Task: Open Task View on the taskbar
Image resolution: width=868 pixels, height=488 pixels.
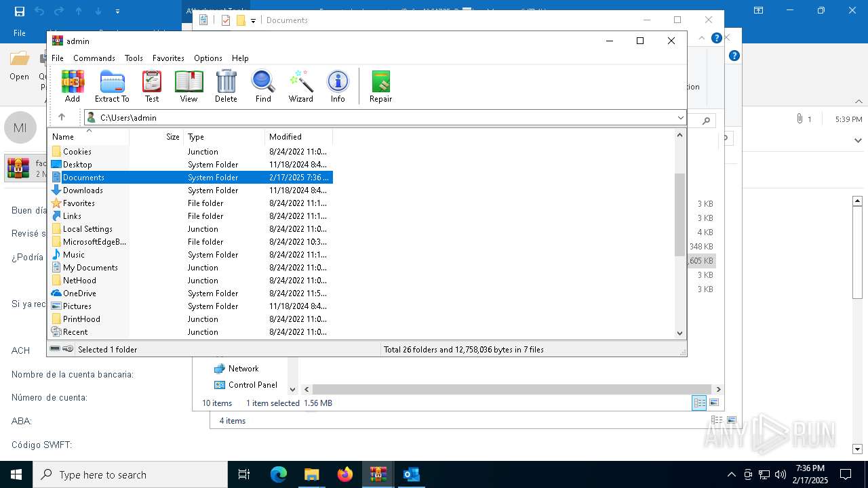Action: point(244,474)
